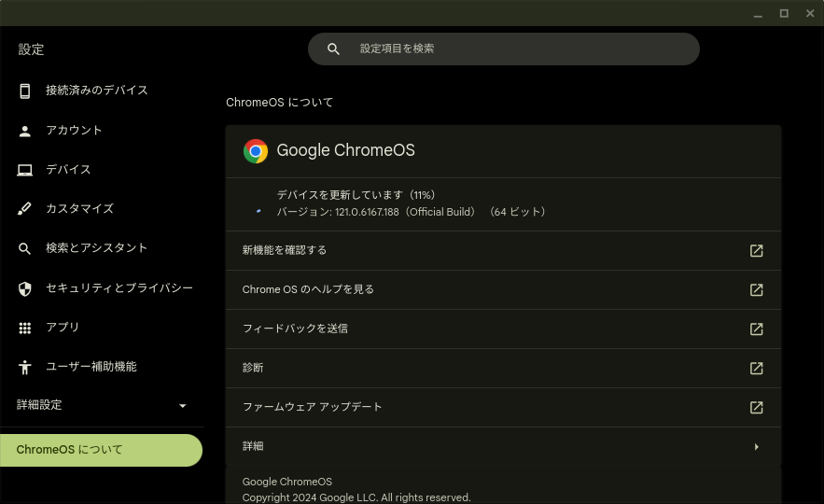Viewport: 824px width, 504px height.
Task: Select the ChromeOS について sidebar item
Action: (101, 451)
